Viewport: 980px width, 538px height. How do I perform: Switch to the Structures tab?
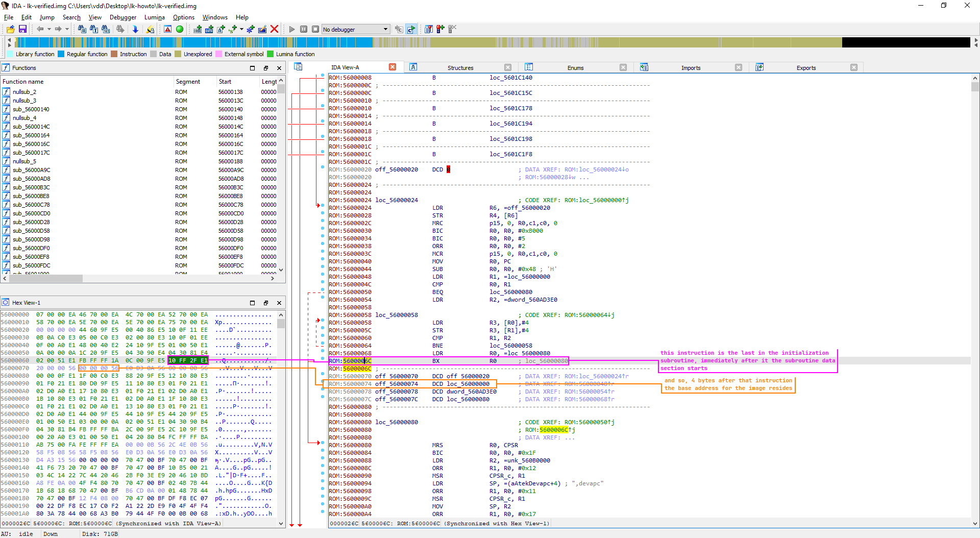pos(460,67)
